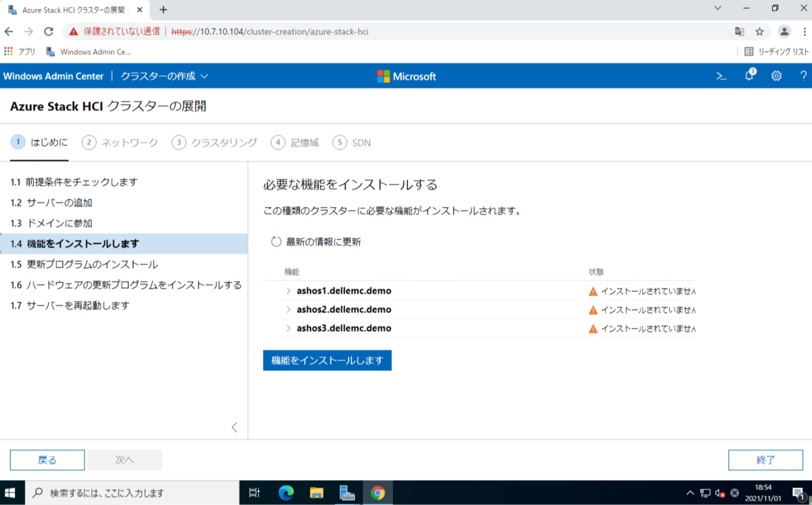Select the 記憶域 step tab
The width and height of the screenshot is (812, 505).
click(x=295, y=143)
